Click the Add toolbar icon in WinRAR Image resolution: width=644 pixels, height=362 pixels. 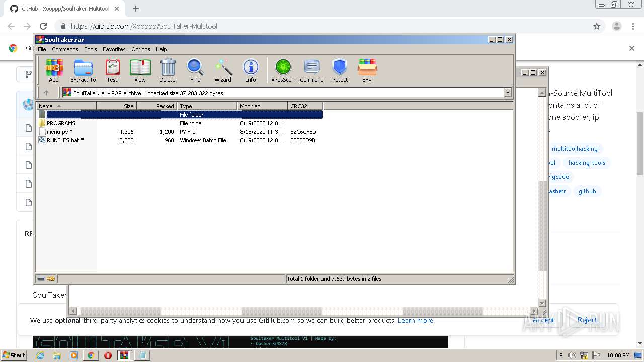point(54,70)
